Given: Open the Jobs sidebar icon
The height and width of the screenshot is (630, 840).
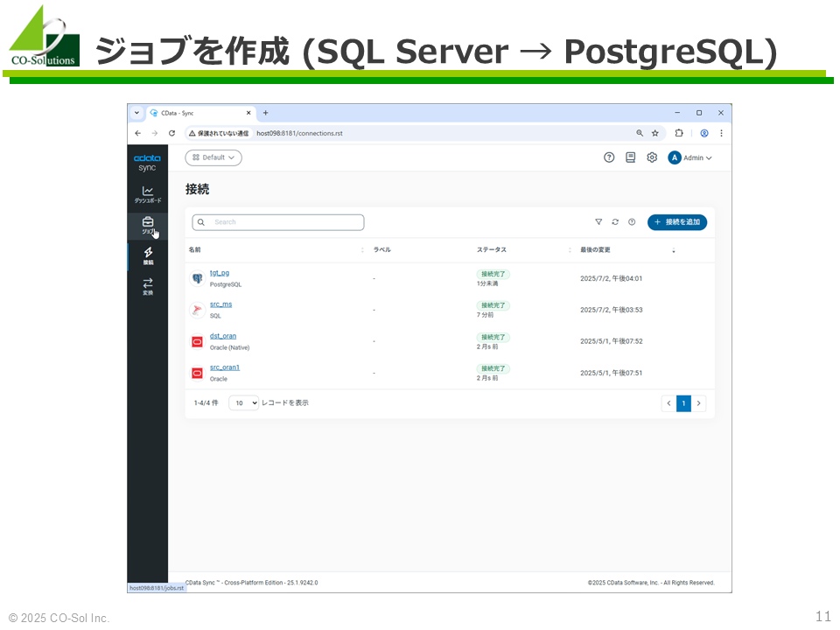Looking at the screenshot, I should click(147, 225).
